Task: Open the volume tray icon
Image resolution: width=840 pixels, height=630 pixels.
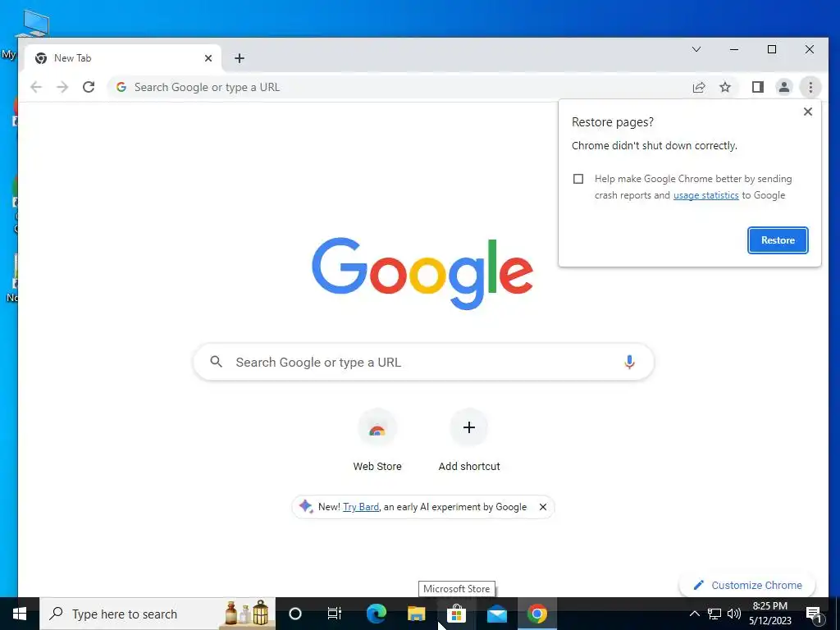Action: point(734,614)
